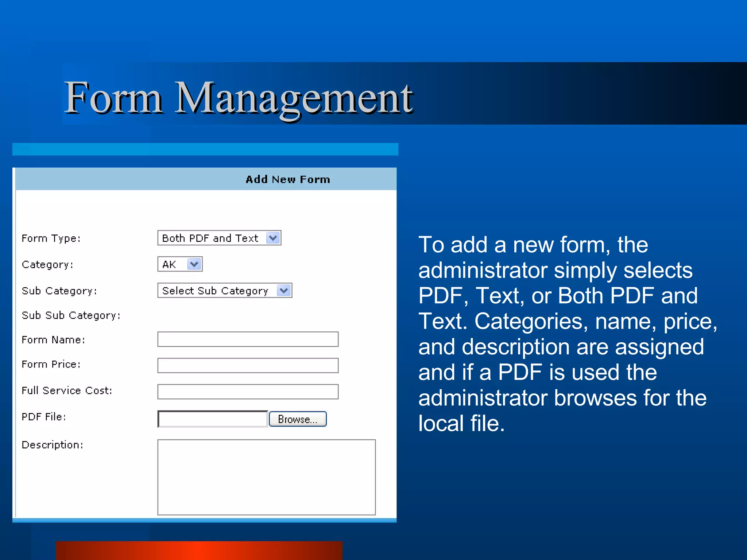Viewport: 747px width, 560px height.
Task: Click the Form Price input field
Action: coord(248,365)
